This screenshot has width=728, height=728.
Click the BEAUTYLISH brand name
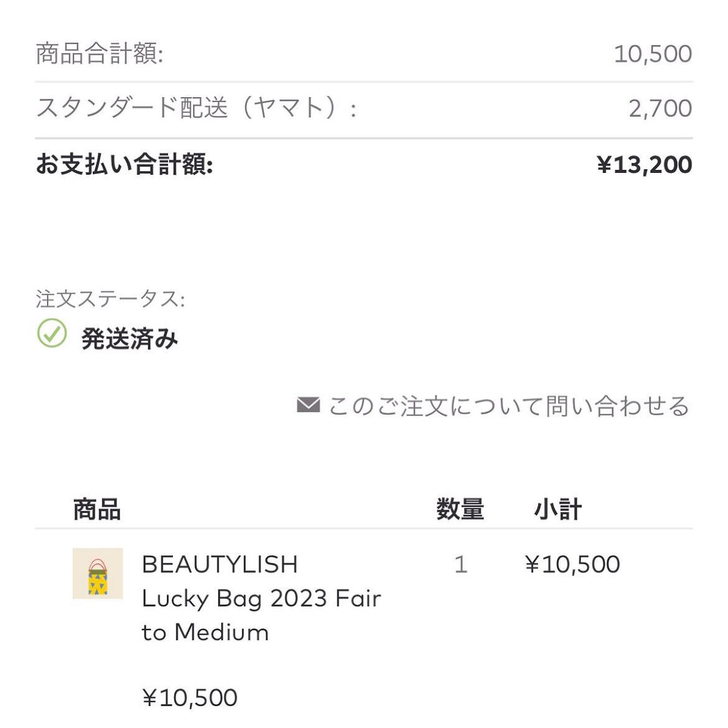[220, 564]
